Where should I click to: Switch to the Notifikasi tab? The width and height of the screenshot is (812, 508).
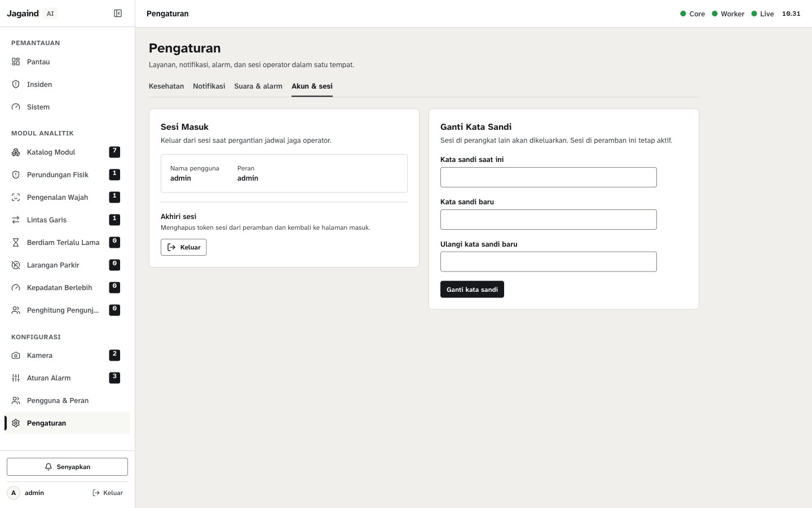tap(209, 86)
